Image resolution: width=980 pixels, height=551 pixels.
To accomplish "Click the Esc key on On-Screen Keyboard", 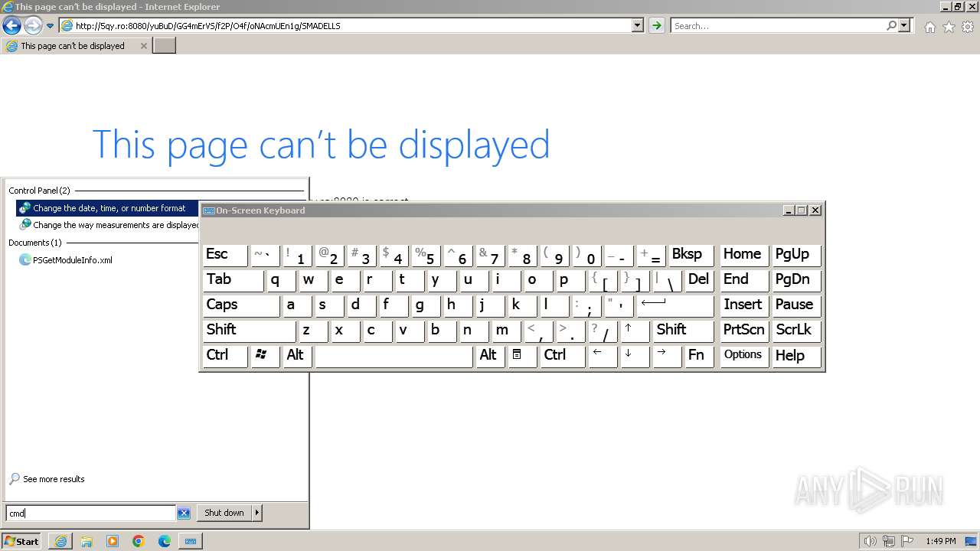I will pos(225,255).
